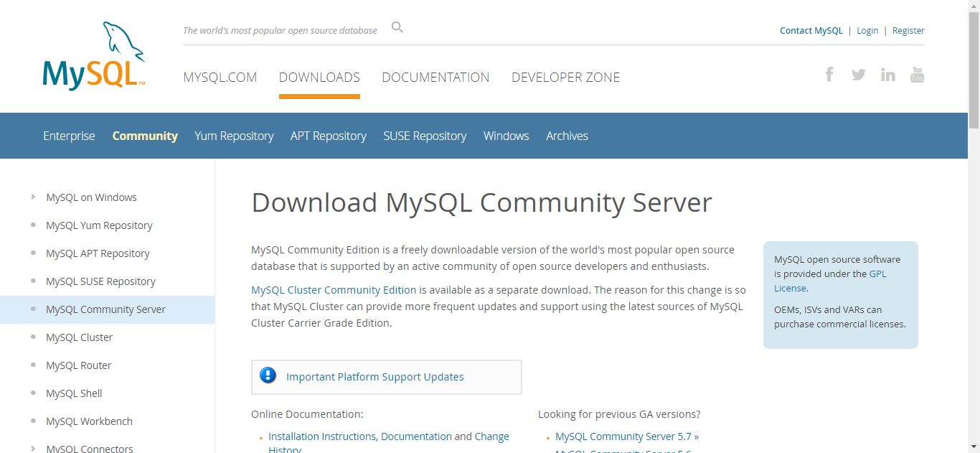Click 'Looking for previous GA versions?' text

point(619,414)
